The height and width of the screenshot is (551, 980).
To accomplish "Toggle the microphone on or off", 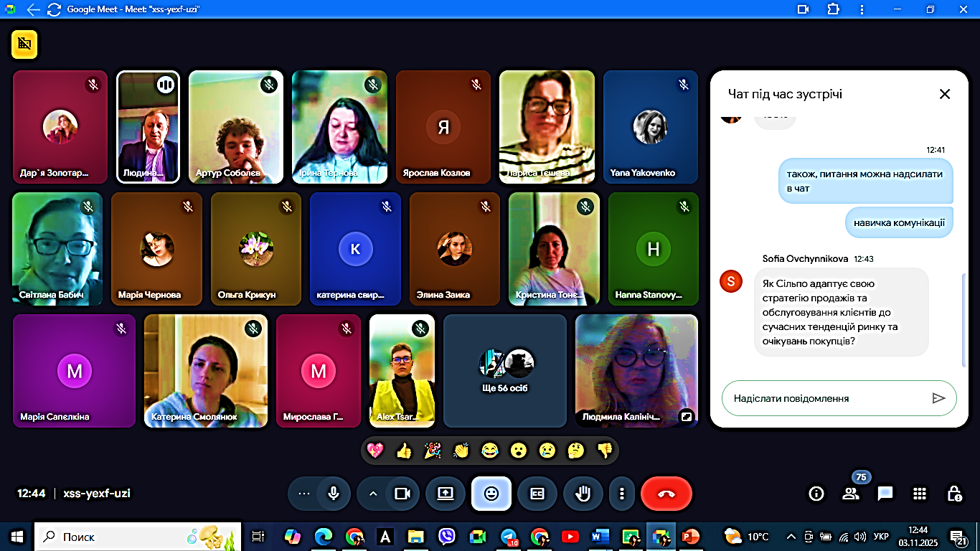I will [334, 494].
